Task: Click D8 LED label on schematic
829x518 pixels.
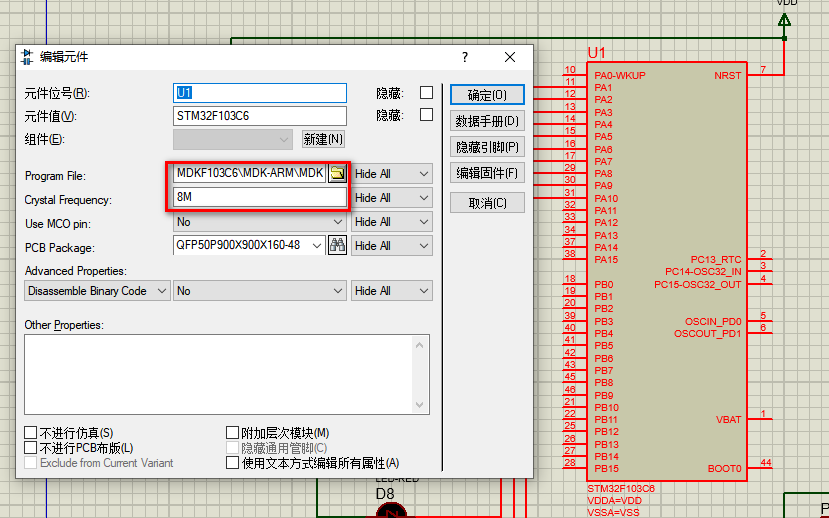Action: point(385,494)
